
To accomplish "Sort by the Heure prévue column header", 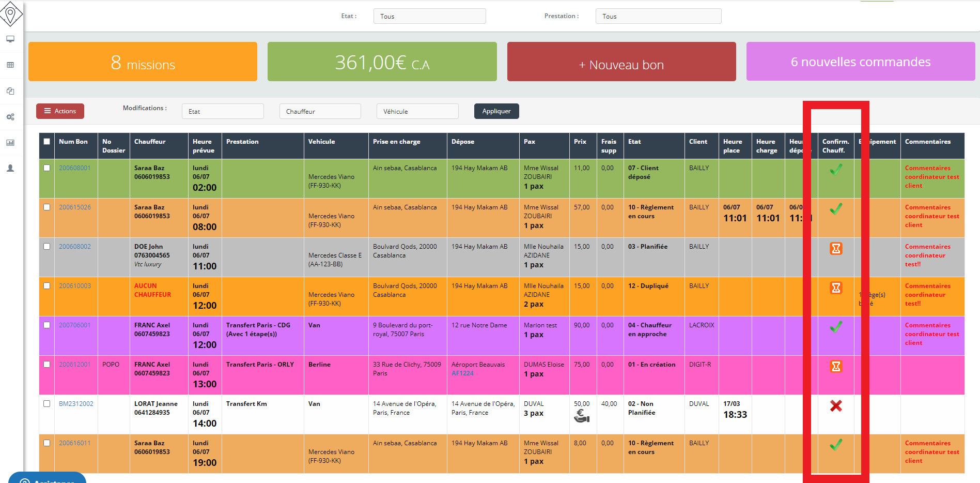I will [x=204, y=146].
